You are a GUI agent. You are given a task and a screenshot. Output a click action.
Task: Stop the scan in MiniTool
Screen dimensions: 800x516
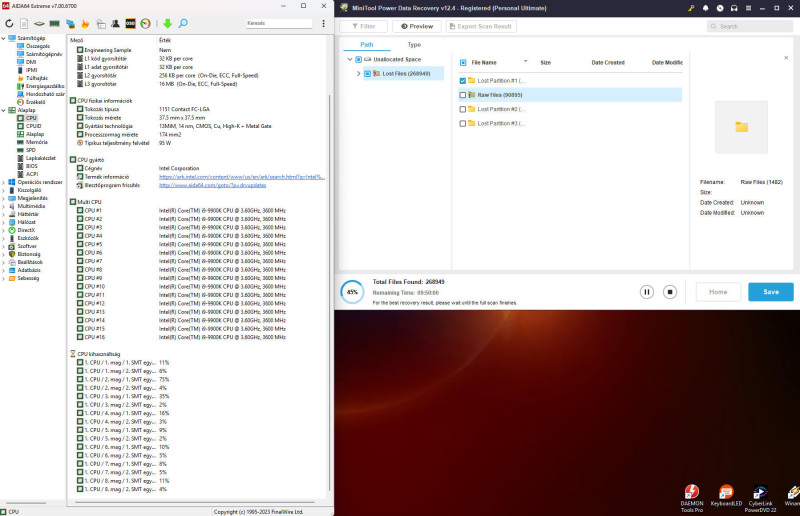(x=669, y=292)
